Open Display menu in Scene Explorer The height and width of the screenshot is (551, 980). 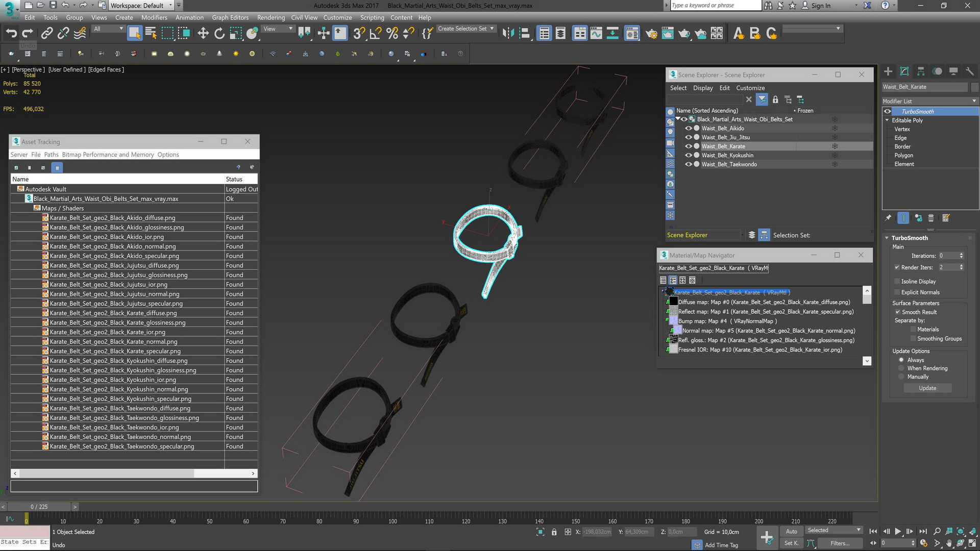(x=703, y=88)
